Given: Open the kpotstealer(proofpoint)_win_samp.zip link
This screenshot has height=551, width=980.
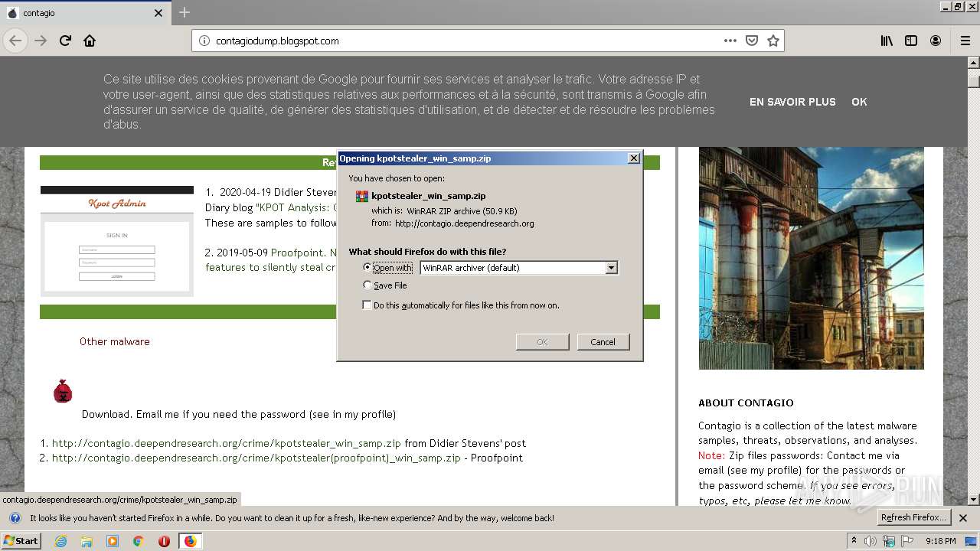Looking at the screenshot, I should click(256, 458).
